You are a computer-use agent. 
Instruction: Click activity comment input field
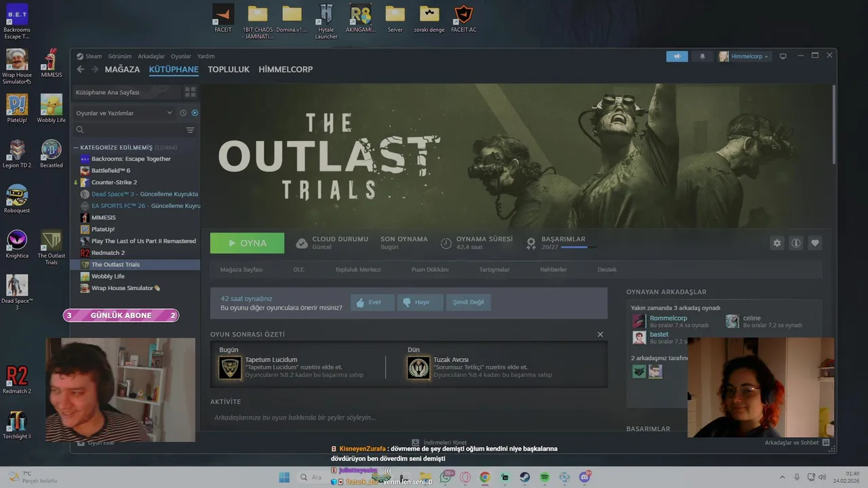(408, 418)
